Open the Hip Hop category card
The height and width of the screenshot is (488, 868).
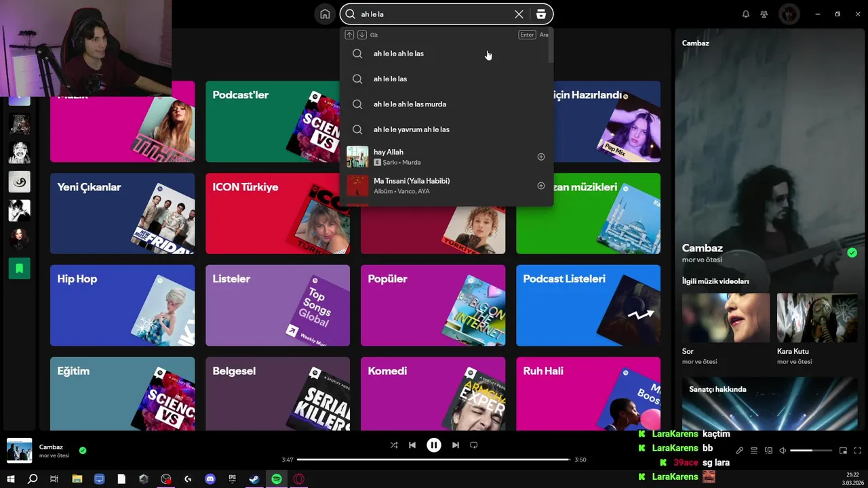click(x=122, y=306)
